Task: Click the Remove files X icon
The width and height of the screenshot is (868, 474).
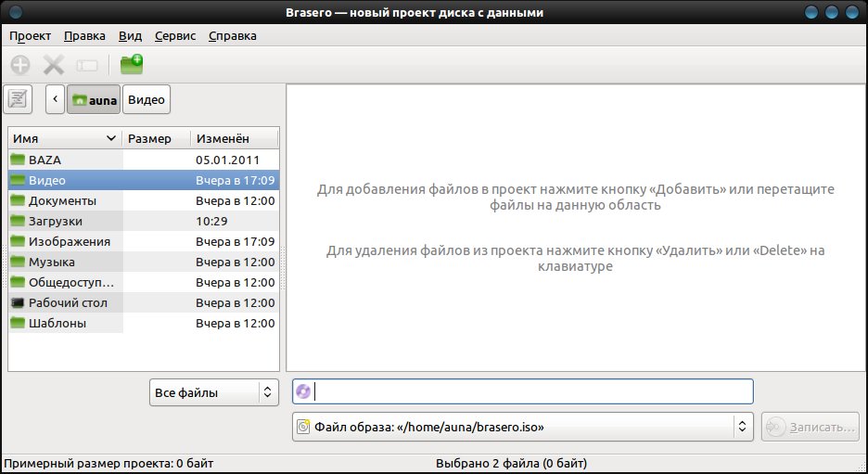Action: tap(54, 65)
